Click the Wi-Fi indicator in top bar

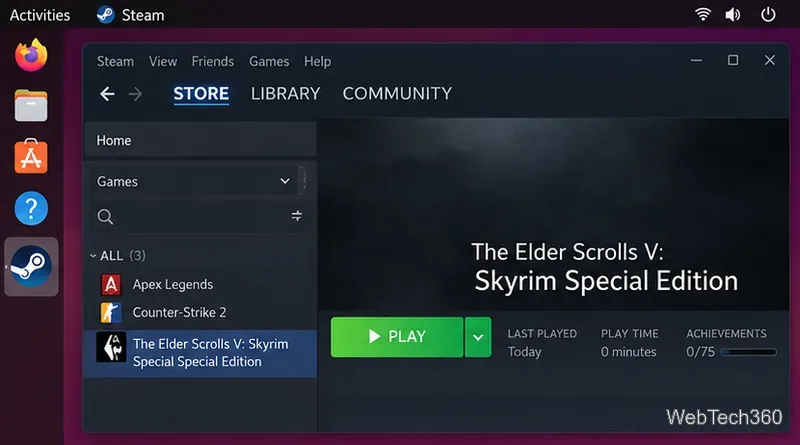[703, 14]
